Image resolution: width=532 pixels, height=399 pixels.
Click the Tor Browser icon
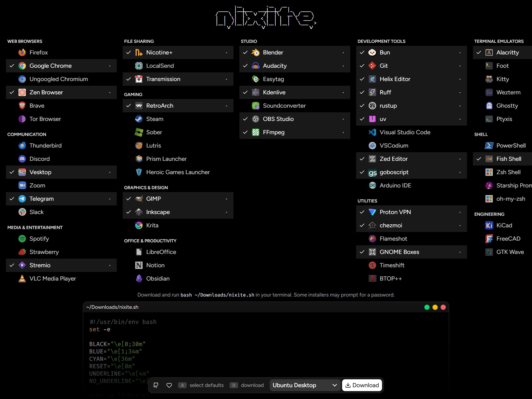point(22,119)
